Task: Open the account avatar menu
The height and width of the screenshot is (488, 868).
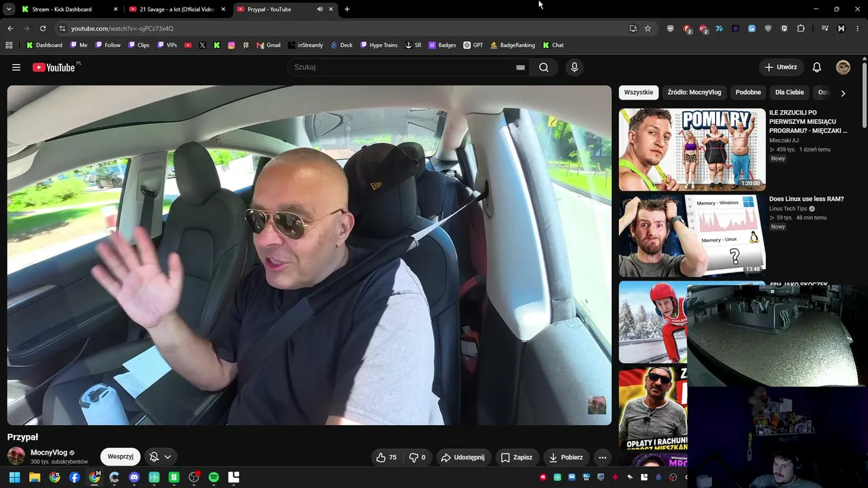Action: tap(843, 67)
